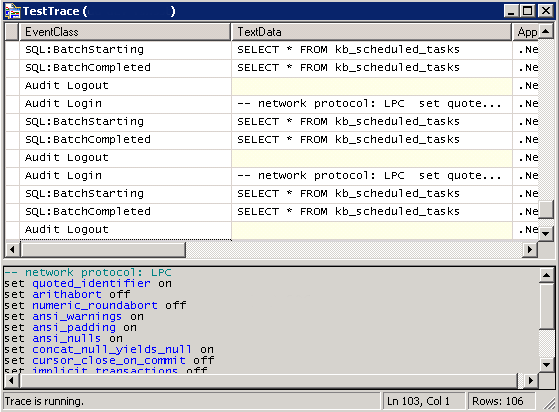Sort by the EventClass column header

coord(125,32)
